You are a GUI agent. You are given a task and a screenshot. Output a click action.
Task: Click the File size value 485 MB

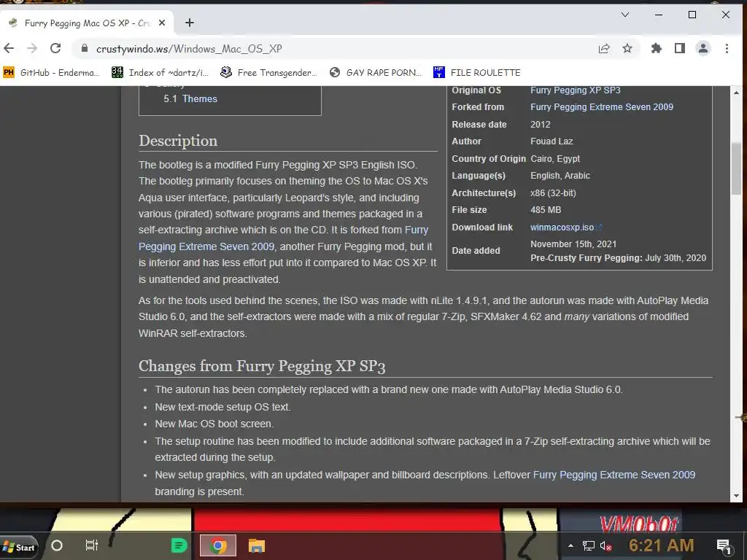[546, 210]
